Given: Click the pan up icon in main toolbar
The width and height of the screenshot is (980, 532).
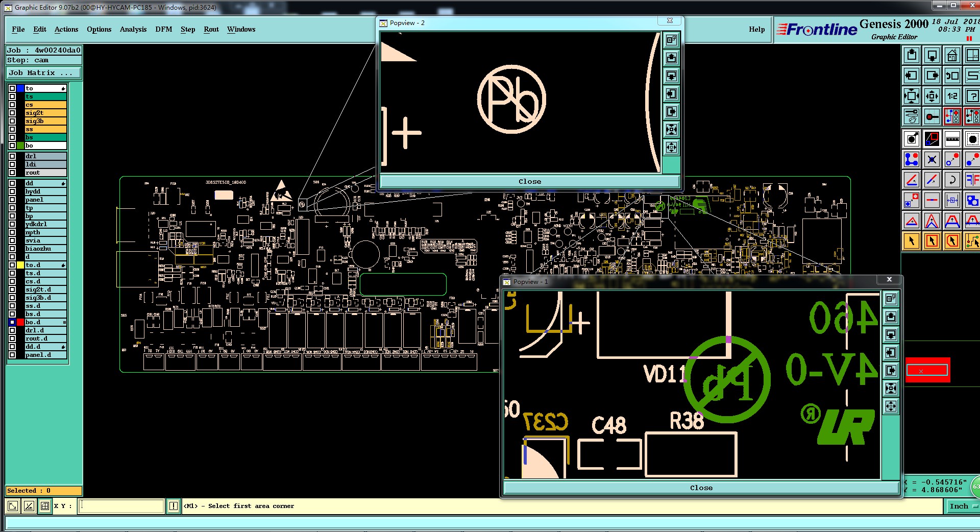Looking at the screenshot, I should click(x=912, y=55).
